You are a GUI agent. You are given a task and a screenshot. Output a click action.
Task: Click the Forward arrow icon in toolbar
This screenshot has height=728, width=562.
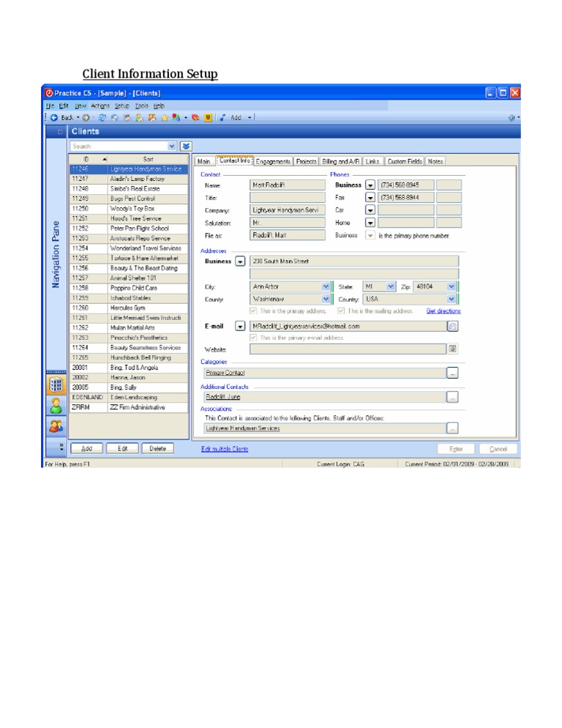pyautogui.click(x=86, y=118)
